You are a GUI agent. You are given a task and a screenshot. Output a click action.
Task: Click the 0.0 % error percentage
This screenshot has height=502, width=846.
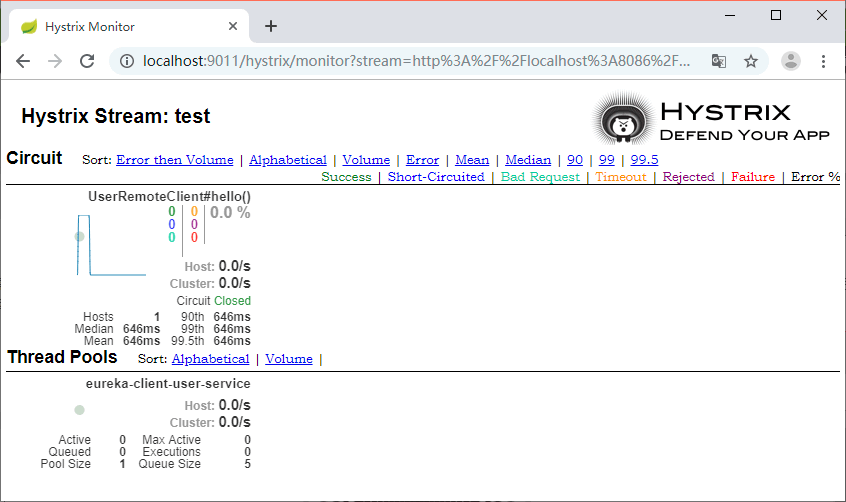pyautogui.click(x=230, y=213)
